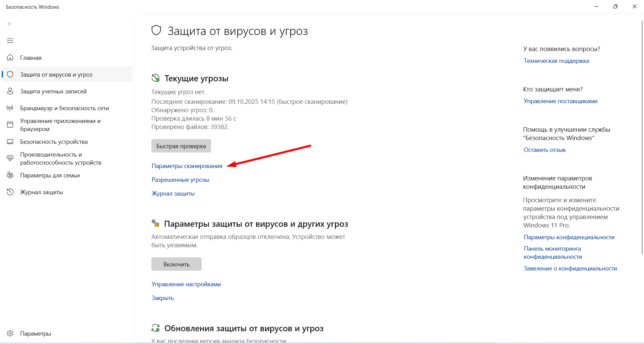Click the Управление поставщиками link
The width and height of the screenshot is (644, 344).
(x=561, y=101)
